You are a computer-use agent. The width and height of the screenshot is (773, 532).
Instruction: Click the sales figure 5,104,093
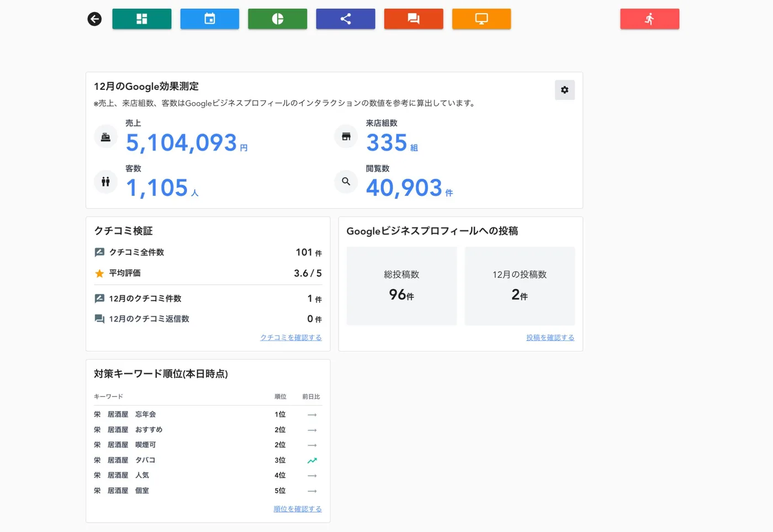pos(182,143)
